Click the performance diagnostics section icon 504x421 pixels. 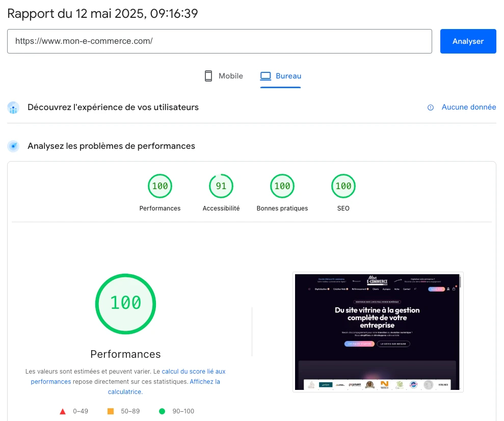click(13, 146)
